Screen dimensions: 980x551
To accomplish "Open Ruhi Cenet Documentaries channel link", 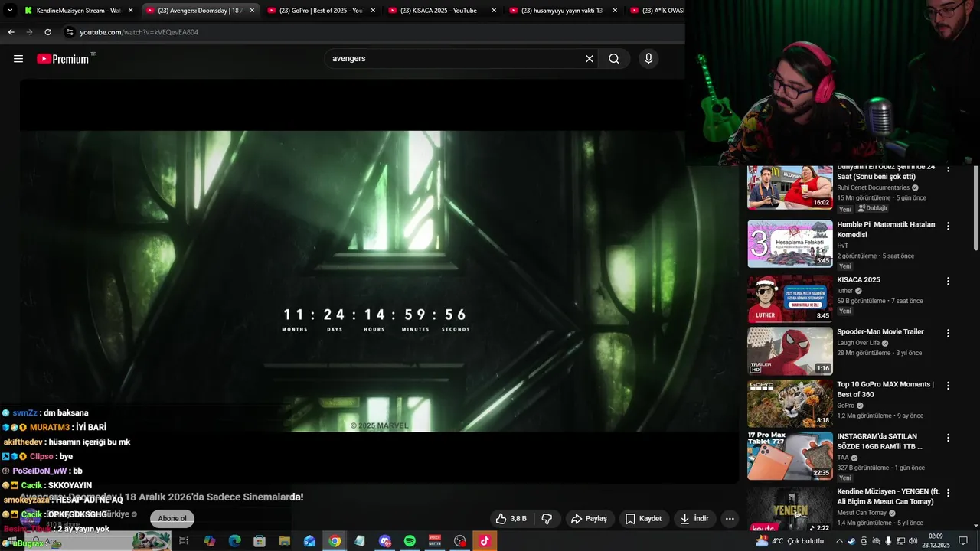I will tap(874, 187).
